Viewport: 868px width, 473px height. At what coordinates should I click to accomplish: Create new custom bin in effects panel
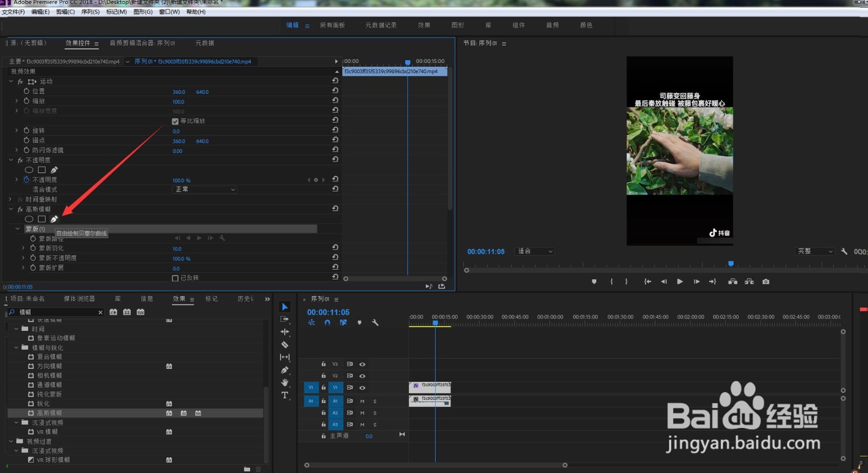point(247,469)
